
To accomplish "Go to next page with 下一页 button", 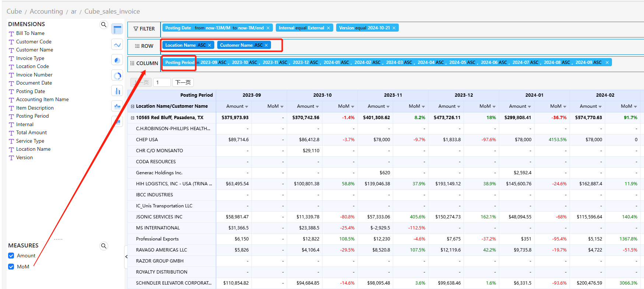I will coord(183,82).
